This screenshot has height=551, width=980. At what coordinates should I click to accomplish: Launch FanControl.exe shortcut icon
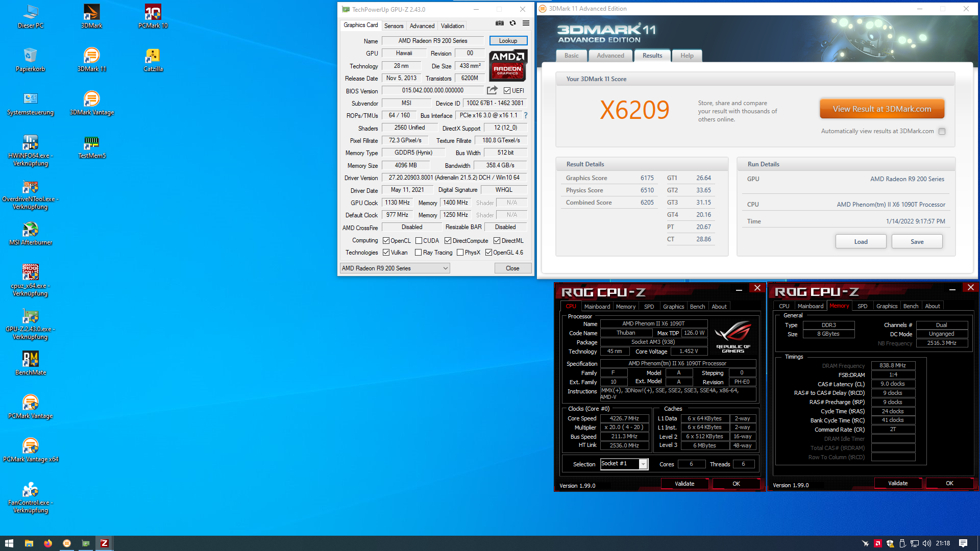click(x=31, y=497)
